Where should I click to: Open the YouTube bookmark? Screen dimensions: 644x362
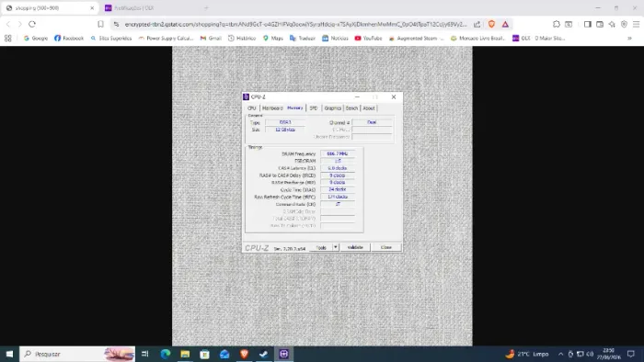tap(368, 38)
